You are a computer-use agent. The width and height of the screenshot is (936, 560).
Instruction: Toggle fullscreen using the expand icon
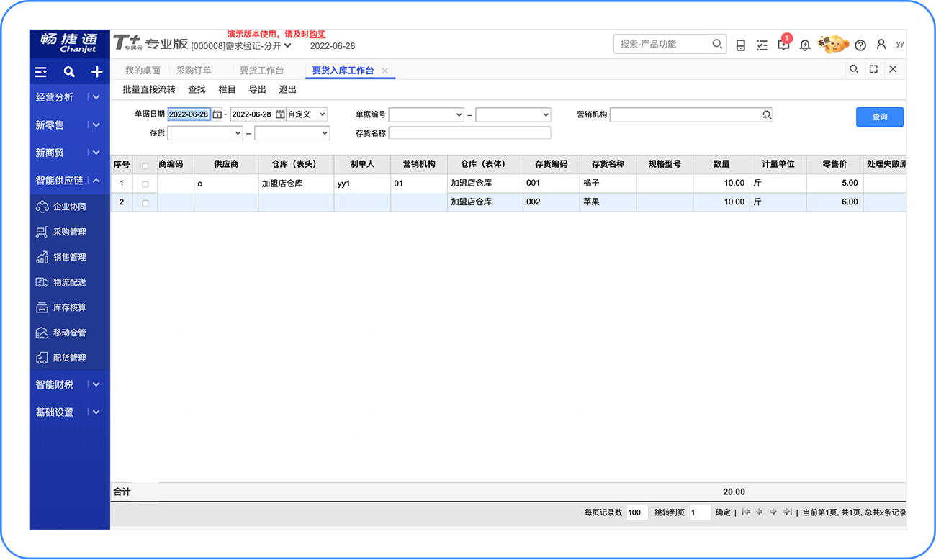click(873, 69)
